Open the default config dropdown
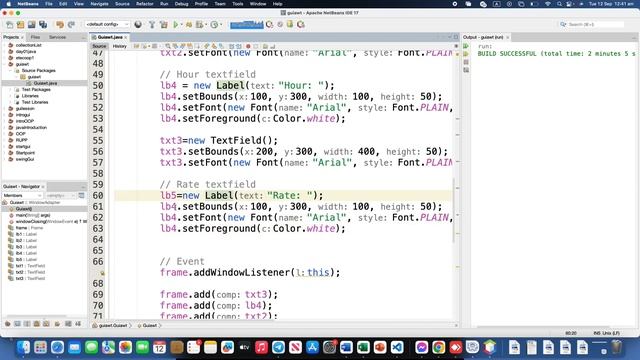The image size is (640, 360). pyautogui.click(x=107, y=24)
